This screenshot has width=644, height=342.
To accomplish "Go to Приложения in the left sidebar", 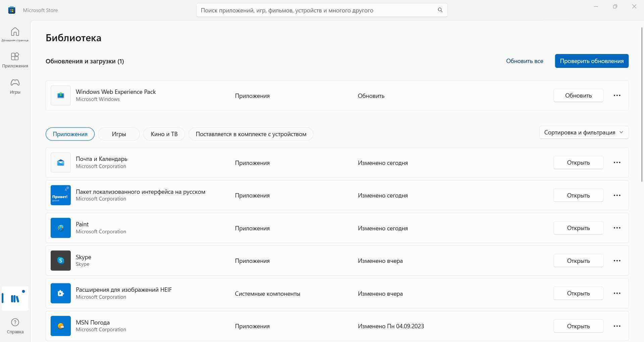I will coord(15,60).
